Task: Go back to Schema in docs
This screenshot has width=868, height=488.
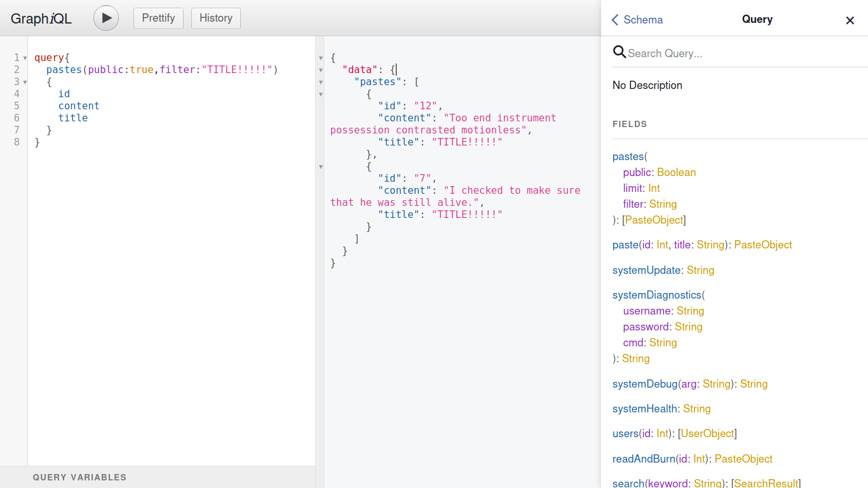Action: click(x=637, y=20)
